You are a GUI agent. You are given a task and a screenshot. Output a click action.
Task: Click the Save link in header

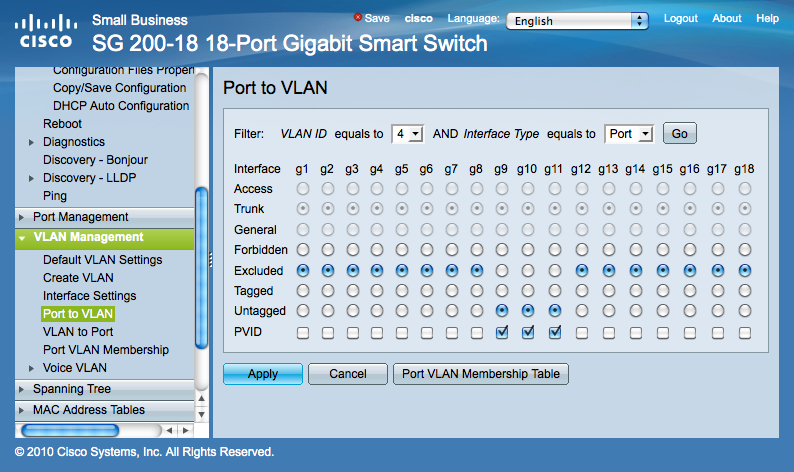pos(377,18)
